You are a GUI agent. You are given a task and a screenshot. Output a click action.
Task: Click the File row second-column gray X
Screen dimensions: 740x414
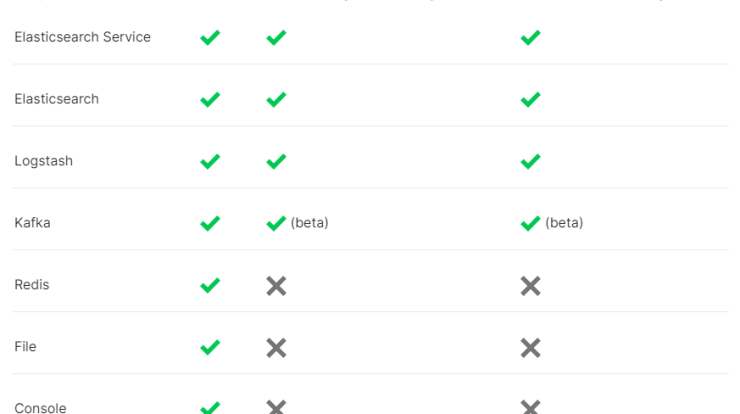276,348
